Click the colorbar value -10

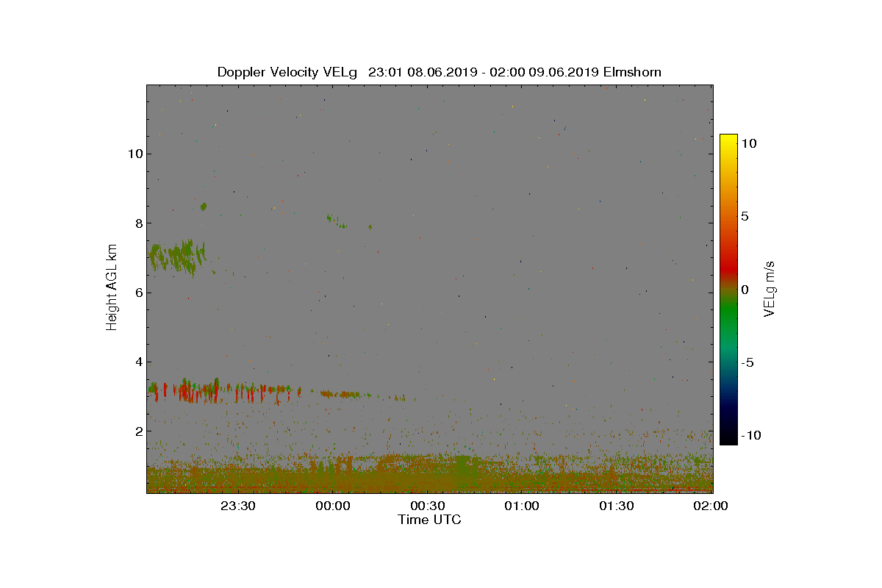coord(750,435)
